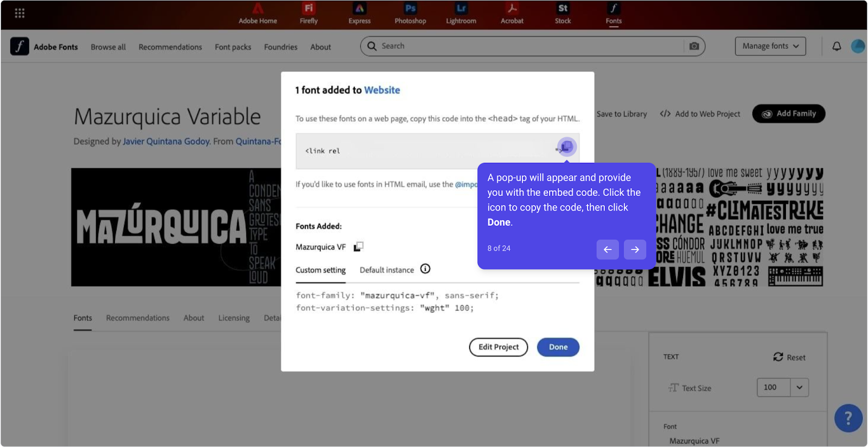This screenshot has height=447, width=868.
Task: Open the Text Size dropdown arrow
Action: coord(799,387)
